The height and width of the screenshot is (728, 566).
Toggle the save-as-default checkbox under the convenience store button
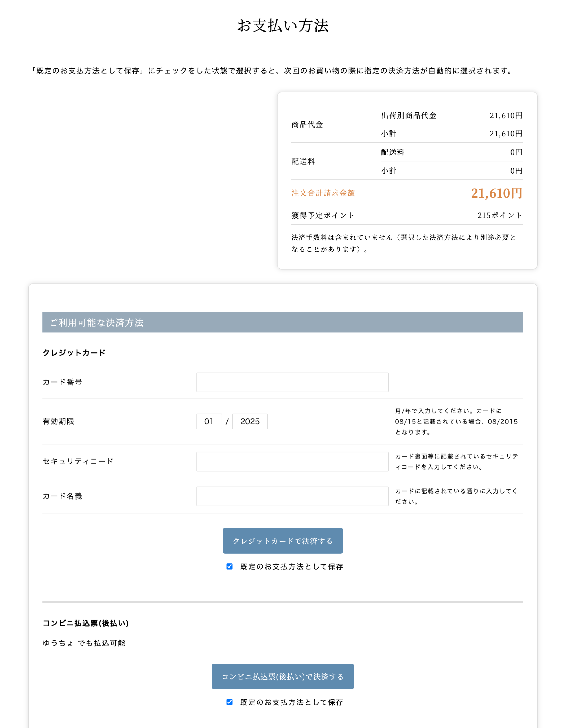tap(230, 702)
